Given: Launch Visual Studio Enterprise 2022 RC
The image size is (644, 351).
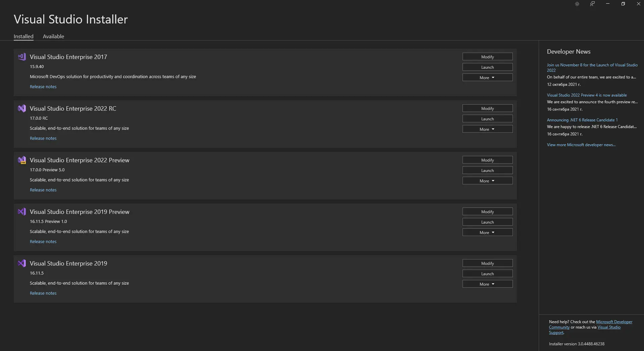Looking at the screenshot, I should tap(487, 119).
